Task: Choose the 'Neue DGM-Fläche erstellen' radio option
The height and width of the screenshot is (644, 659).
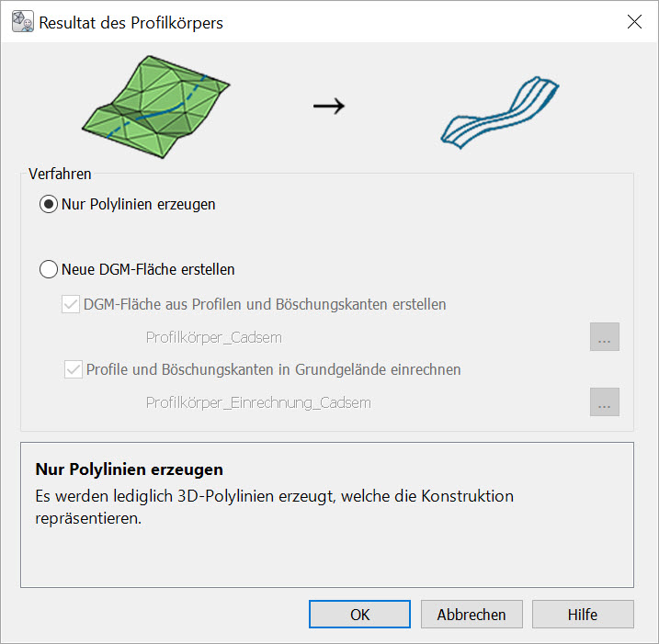Action: (49, 270)
